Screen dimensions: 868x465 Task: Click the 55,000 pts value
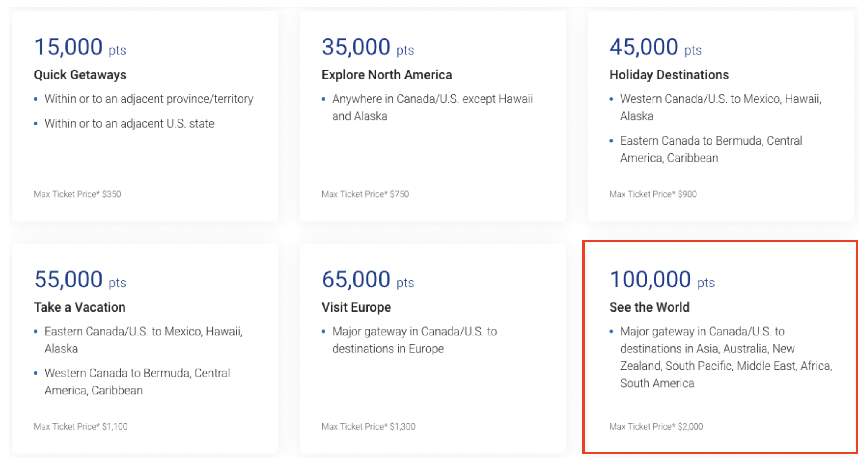pyautogui.click(x=80, y=280)
